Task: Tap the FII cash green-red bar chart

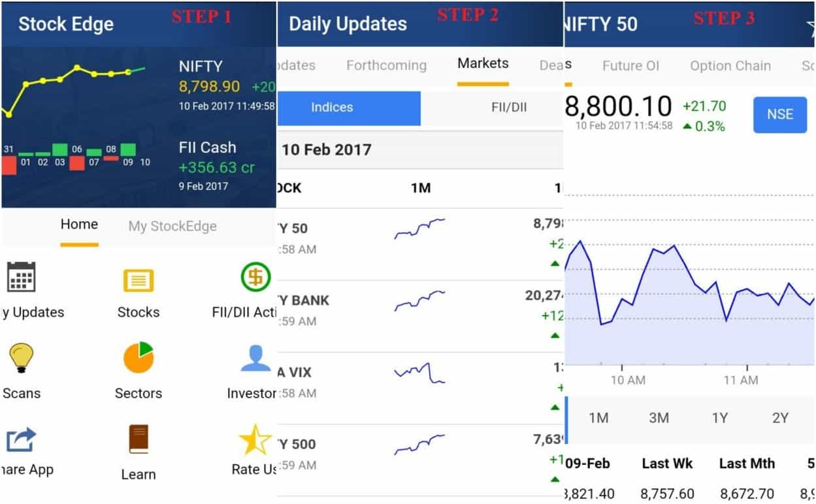Action: click(x=76, y=159)
